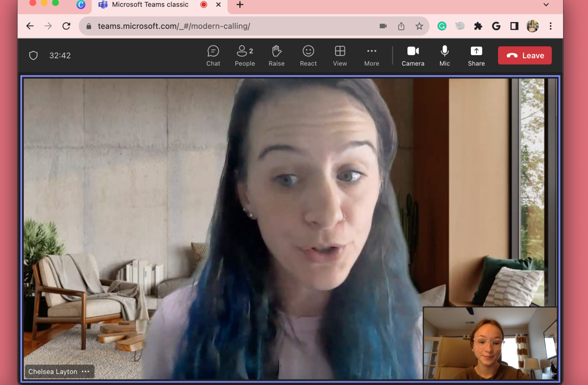Open the View layout options
Viewport: 588px width, 385px height.
[340, 56]
